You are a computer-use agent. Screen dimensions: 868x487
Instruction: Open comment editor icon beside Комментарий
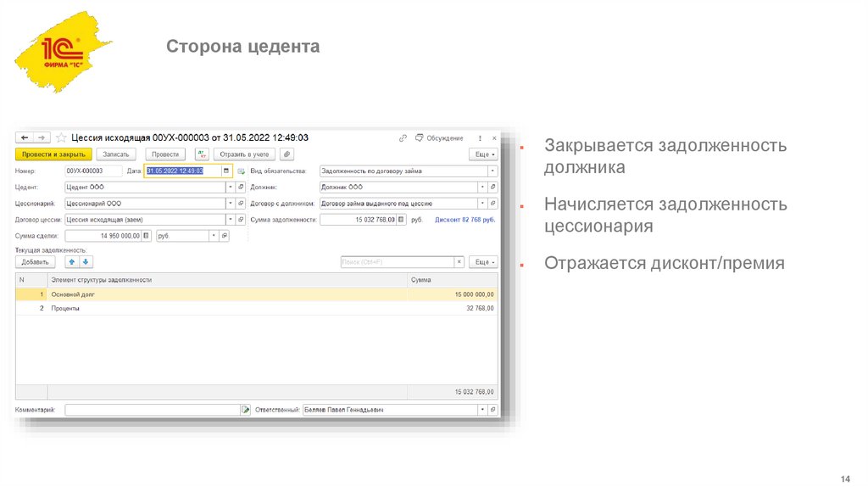pyautogui.click(x=245, y=410)
